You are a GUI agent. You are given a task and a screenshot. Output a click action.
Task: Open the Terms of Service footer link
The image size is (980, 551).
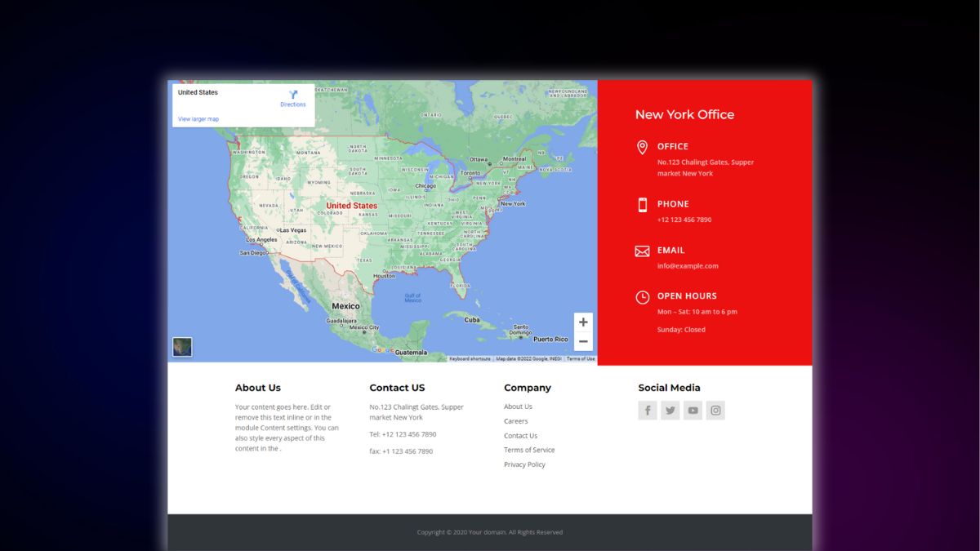coord(529,450)
